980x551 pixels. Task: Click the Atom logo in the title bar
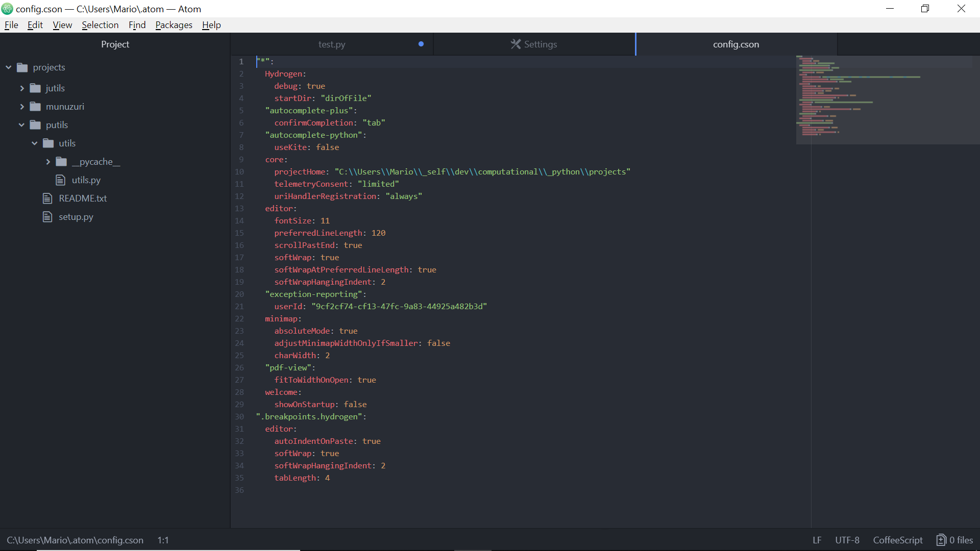[7, 8]
